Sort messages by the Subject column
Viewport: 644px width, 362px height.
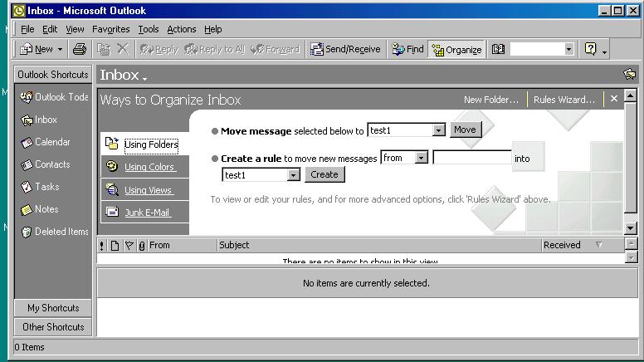pyautogui.click(x=379, y=245)
